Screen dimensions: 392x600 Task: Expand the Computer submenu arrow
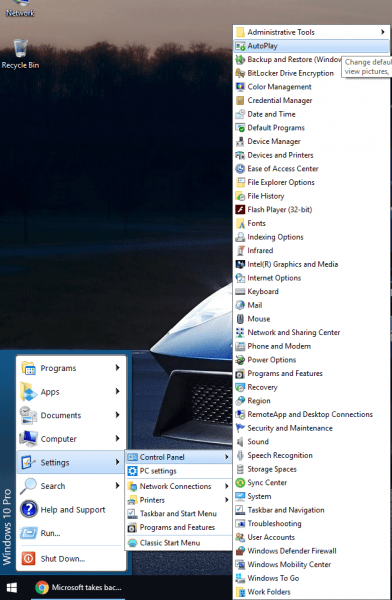click(x=118, y=439)
